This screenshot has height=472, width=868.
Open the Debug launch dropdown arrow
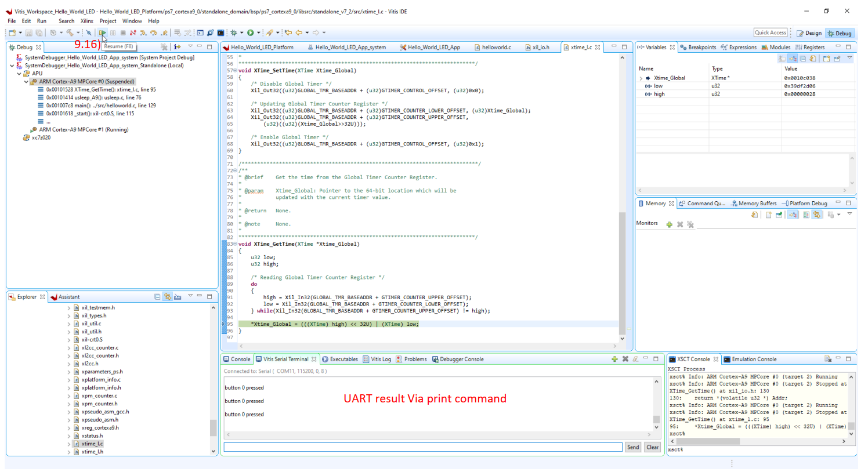(241, 33)
